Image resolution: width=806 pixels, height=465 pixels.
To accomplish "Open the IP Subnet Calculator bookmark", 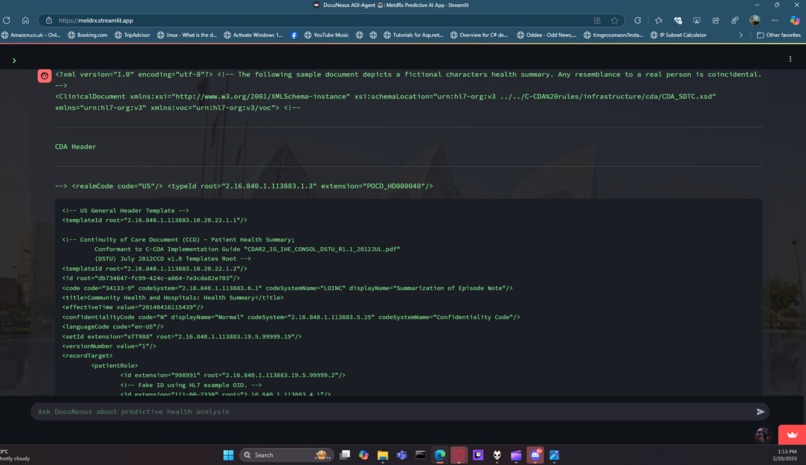I will tap(679, 35).
